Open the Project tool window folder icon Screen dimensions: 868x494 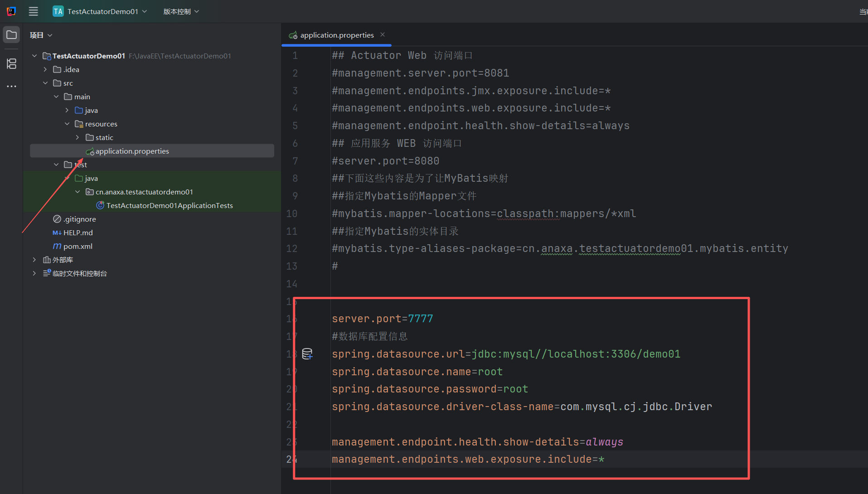pos(11,35)
